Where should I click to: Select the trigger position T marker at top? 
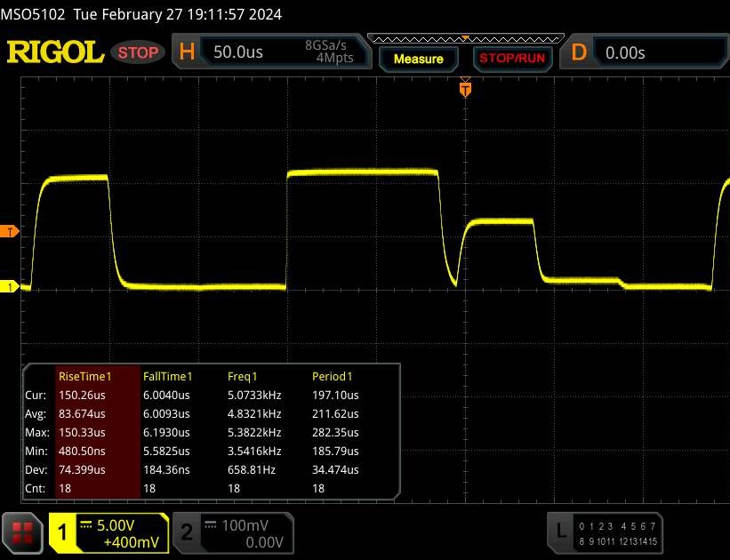(465, 89)
